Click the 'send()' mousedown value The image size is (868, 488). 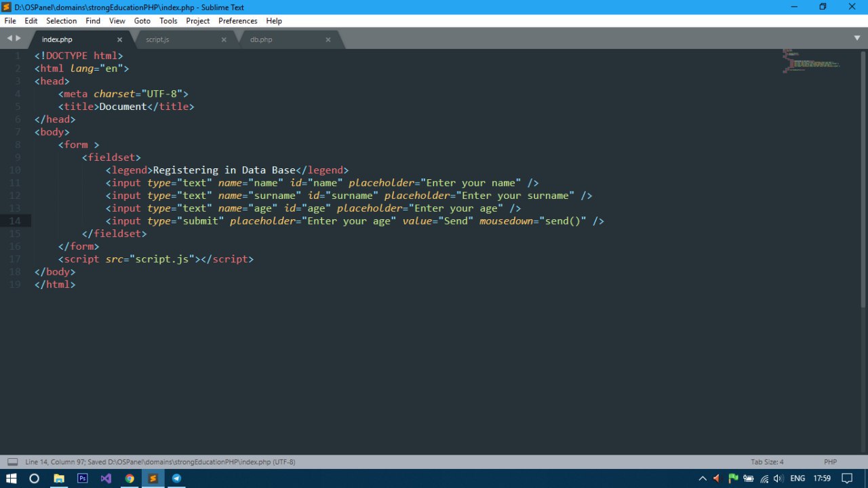(563, 221)
